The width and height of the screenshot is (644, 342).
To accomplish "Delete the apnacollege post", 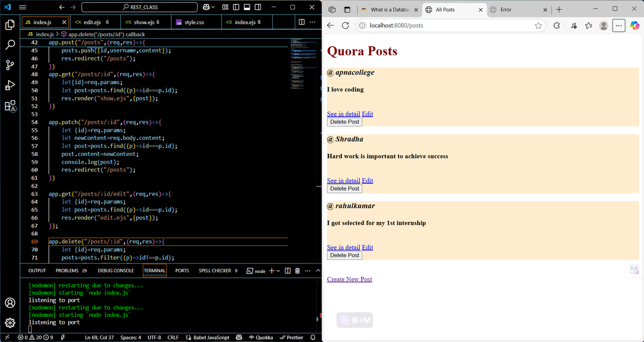I will [x=345, y=122].
